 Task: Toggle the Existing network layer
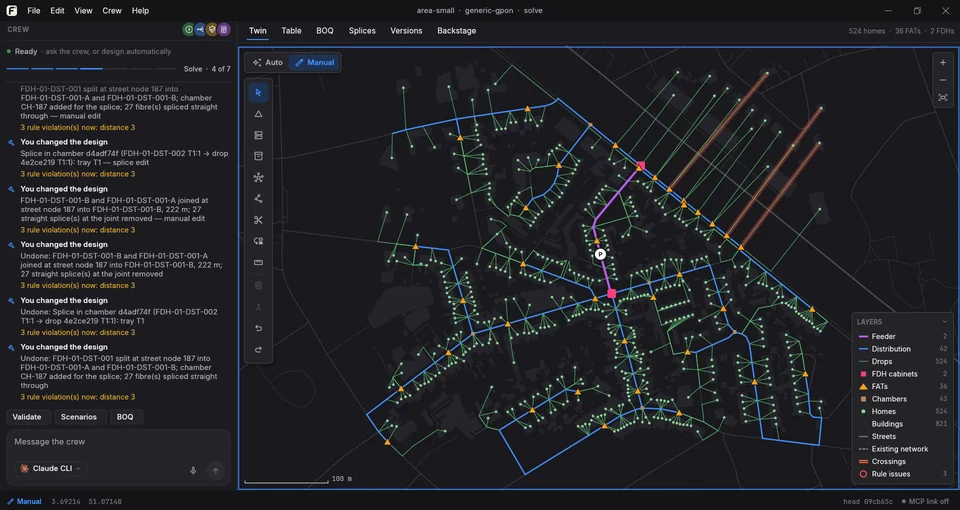click(x=902, y=449)
